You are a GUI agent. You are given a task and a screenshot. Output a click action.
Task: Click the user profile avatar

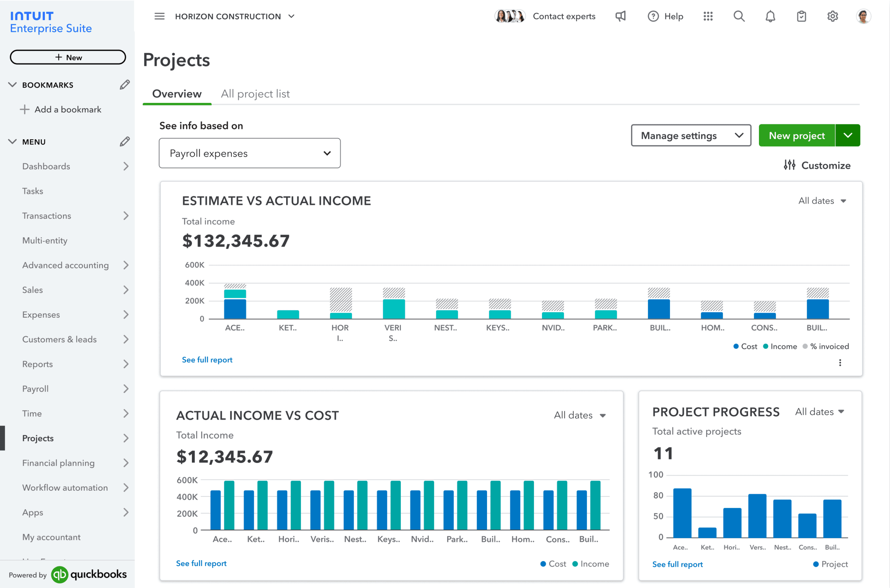863,16
